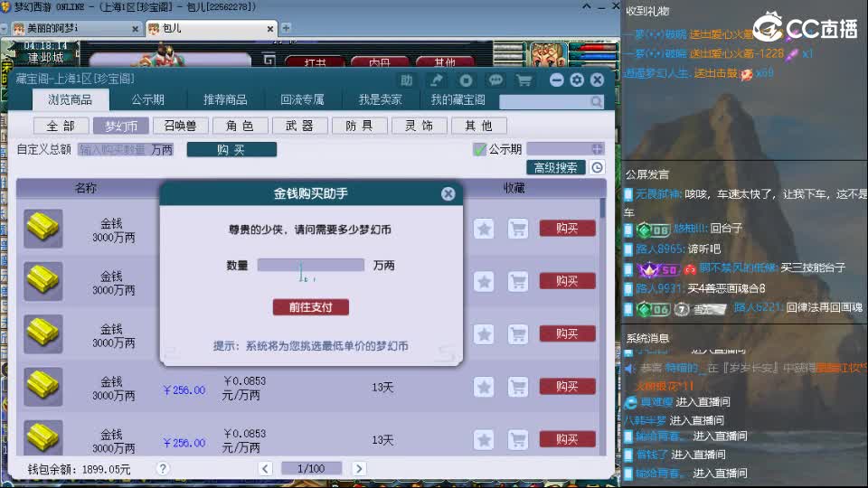Select the 灵饰 category filter
The width and height of the screenshot is (868, 488).
point(419,127)
